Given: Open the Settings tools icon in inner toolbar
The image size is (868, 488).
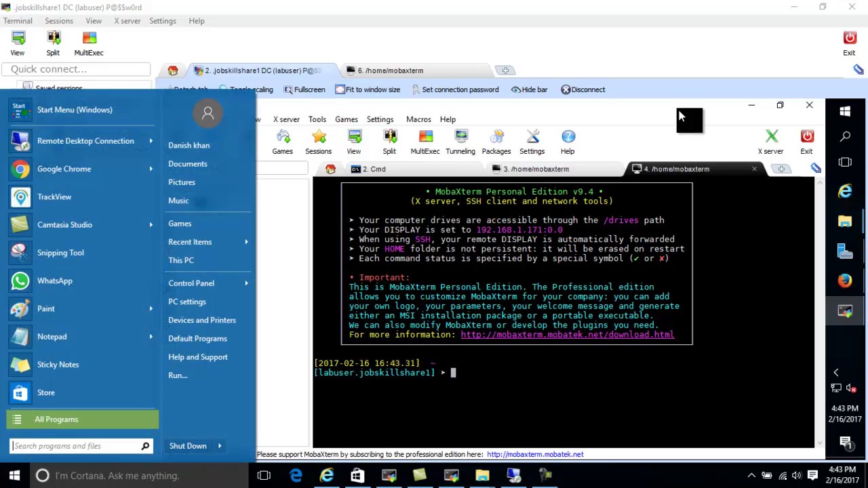Looking at the screenshot, I should (532, 137).
